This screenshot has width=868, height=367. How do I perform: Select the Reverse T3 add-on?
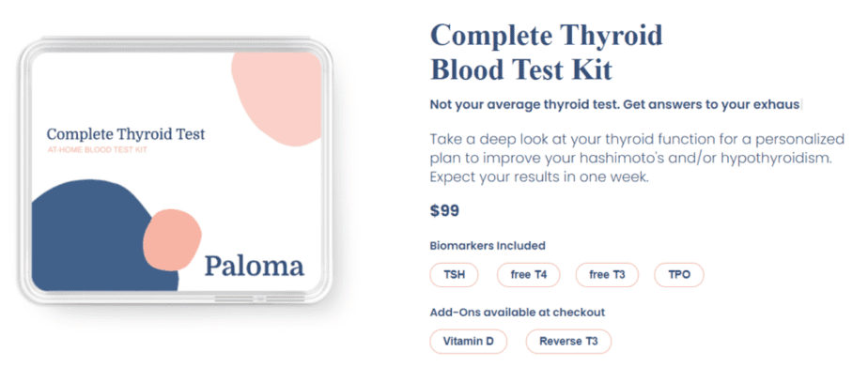(x=568, y=341)
